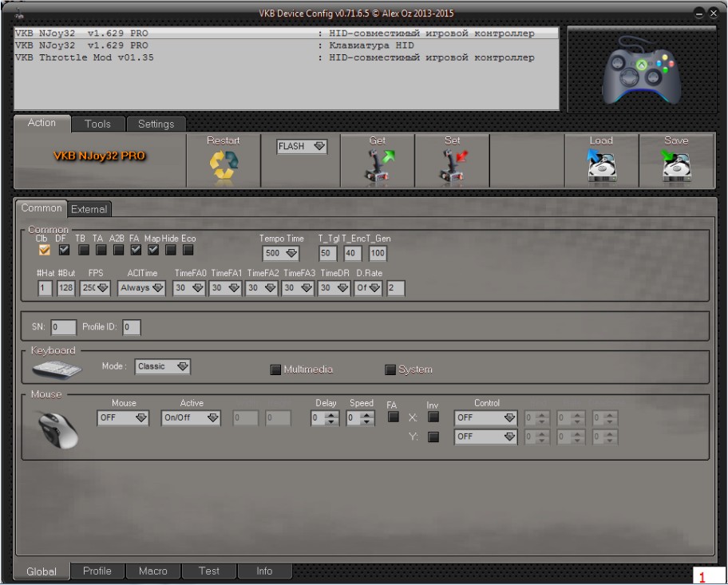Toggle the FA checkbox in Common
Screen dimensions: 728x585
point(136,250)
